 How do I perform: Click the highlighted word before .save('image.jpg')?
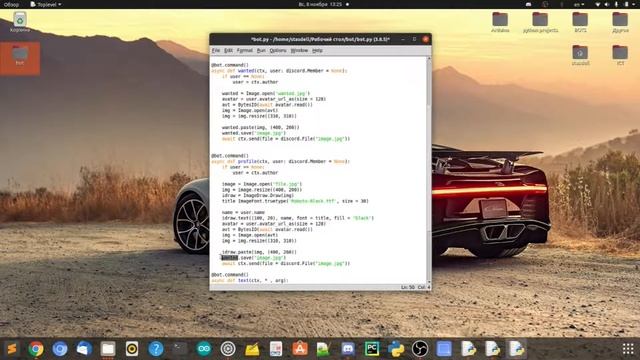[229, 258]
